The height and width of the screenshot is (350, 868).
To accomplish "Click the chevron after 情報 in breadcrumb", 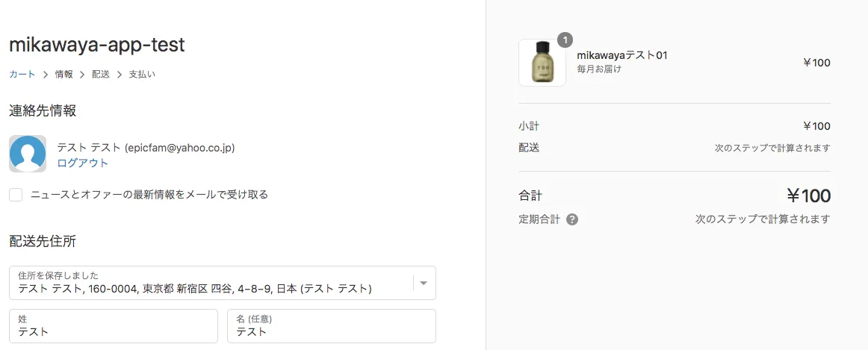I will tap(82, 75).
